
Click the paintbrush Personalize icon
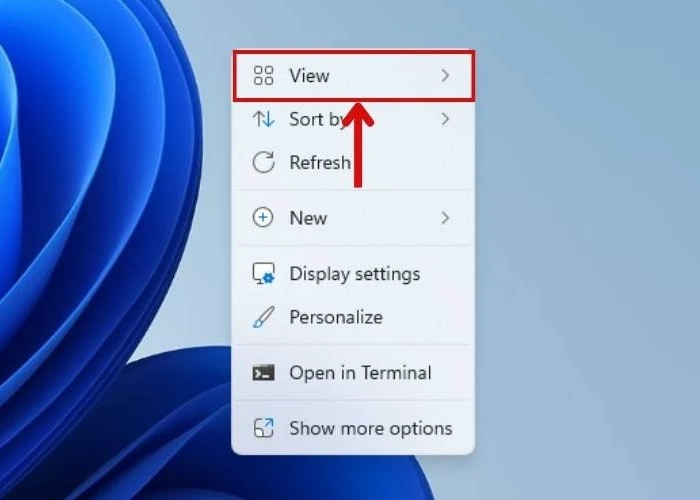click(263, 318)
